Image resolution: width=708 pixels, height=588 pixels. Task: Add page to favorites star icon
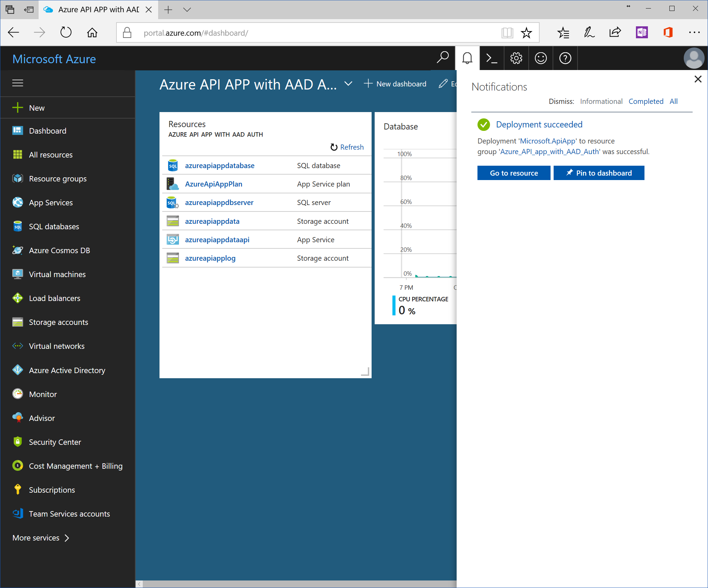(526, 33)
